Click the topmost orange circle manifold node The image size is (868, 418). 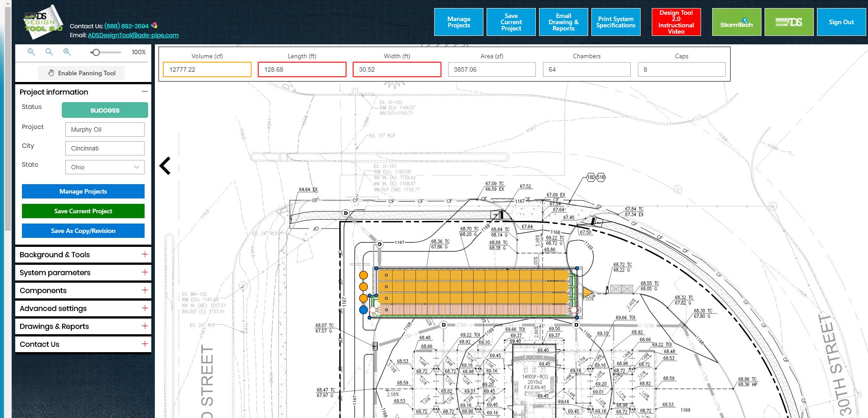click(x=363, y=275)
